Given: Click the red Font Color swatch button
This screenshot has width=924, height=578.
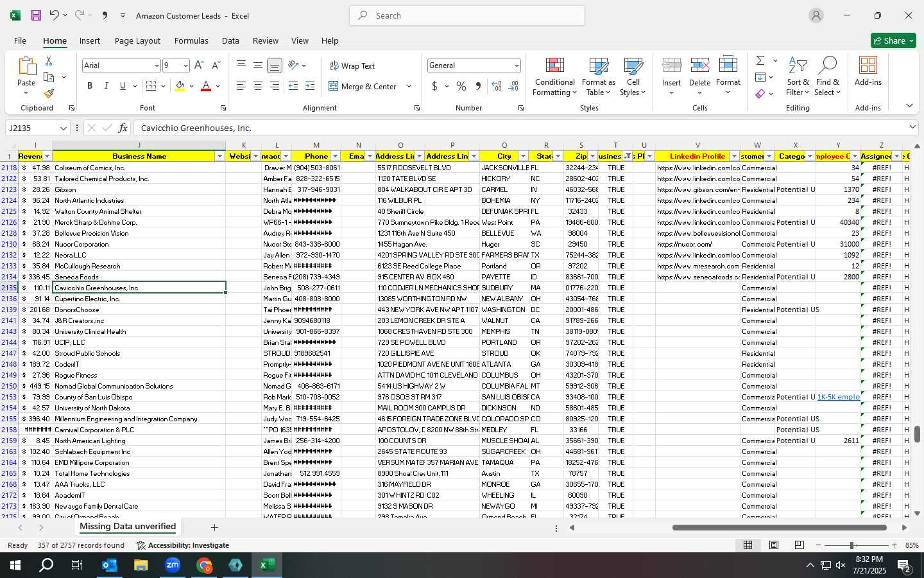Looking at the screenshot, I should (206, 86).
